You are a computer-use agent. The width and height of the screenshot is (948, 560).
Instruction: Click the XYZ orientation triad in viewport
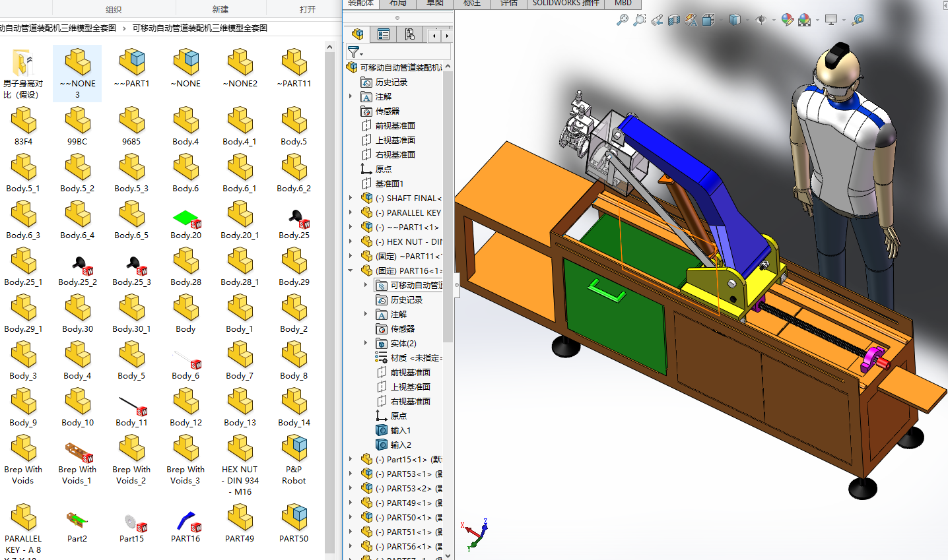point(475,534)
